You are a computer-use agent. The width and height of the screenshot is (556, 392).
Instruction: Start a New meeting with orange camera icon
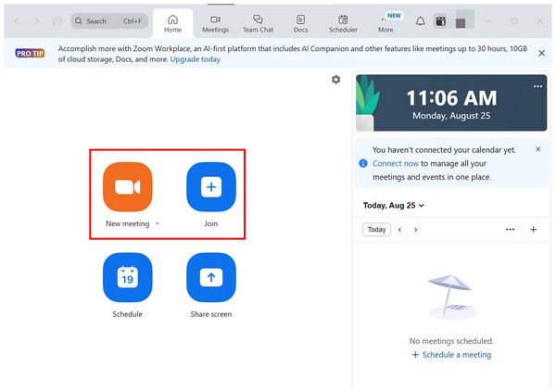click(x=128, y=187)
